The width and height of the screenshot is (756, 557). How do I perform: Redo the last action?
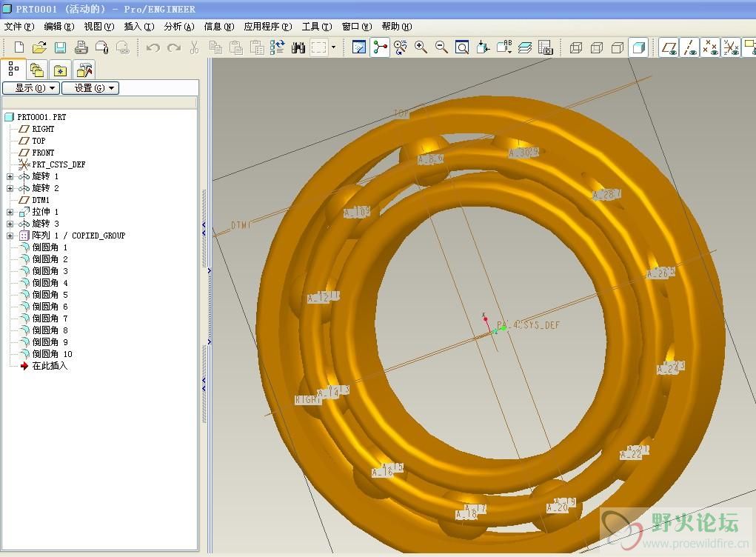tap(173, 47)
